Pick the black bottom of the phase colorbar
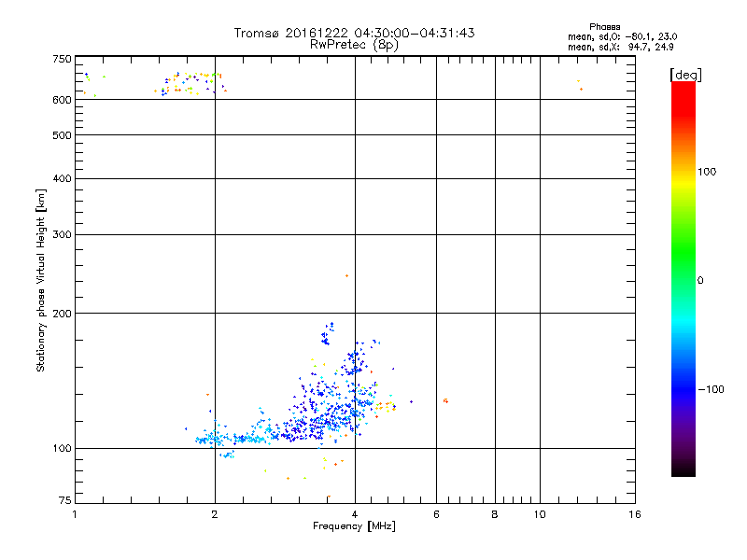This screenshot has height=560, width=747. 684,469
